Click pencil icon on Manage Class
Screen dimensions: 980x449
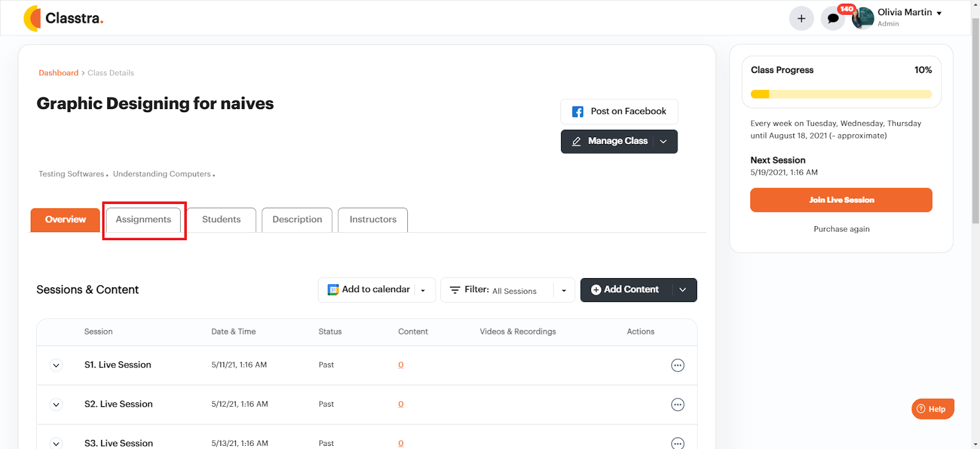(576, 141)
